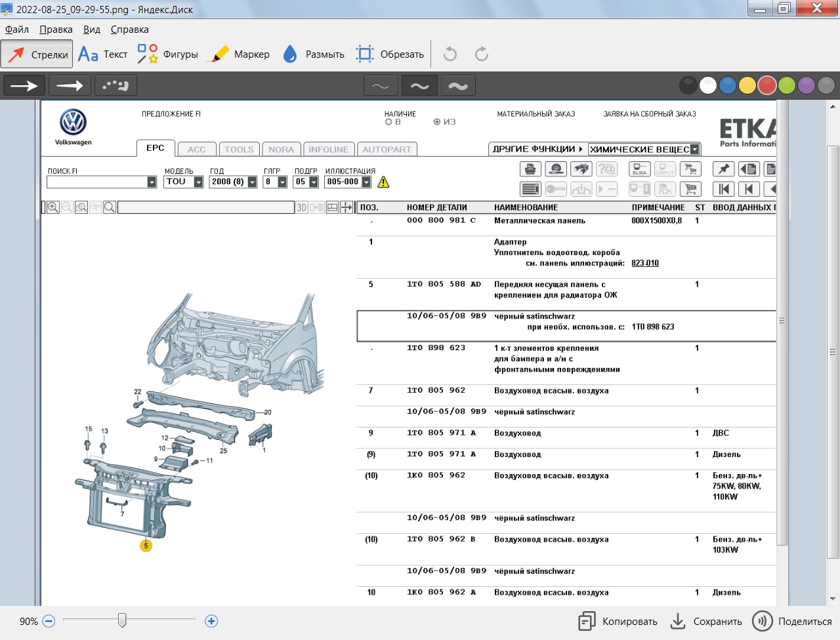This screenshot has height=640, width=840.
Task: Choose the Текст text tool
Action: (102, 54)
